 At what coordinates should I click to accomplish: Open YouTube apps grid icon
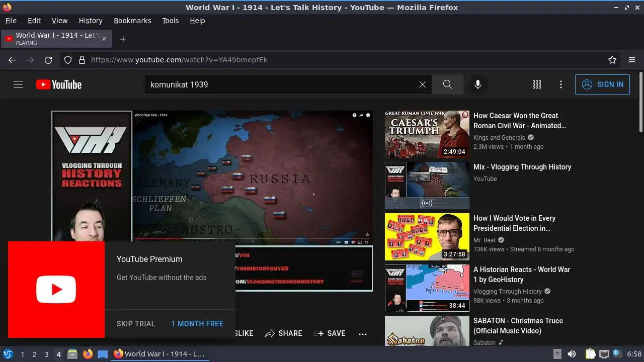coord(537,84)
